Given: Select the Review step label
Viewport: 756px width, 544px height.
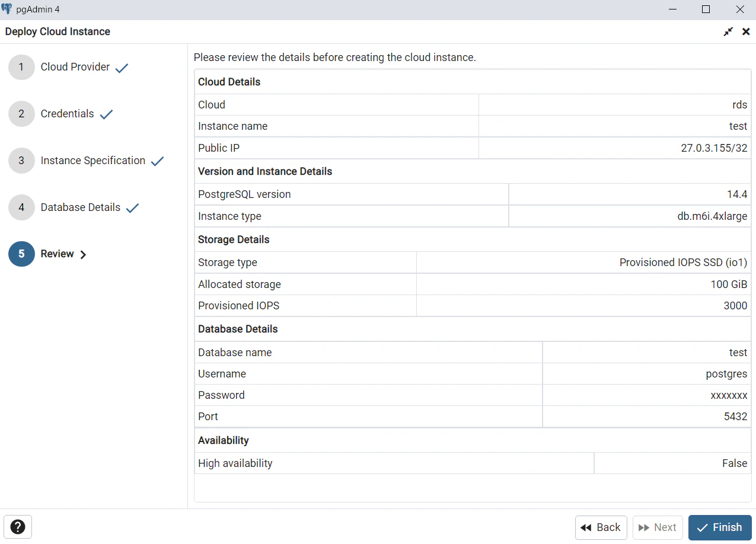Looking at the screenshot, I should tap(58, 254).
